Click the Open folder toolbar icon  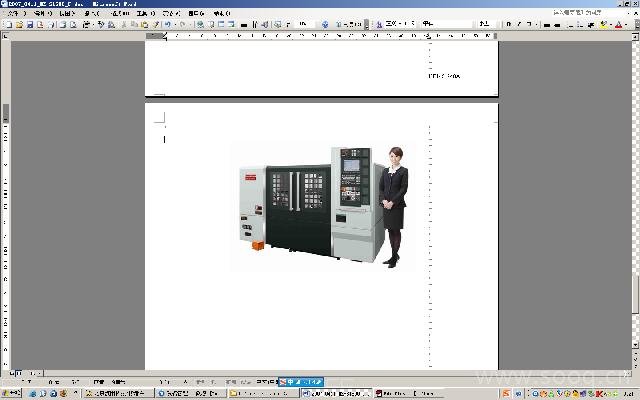(19, 24)
